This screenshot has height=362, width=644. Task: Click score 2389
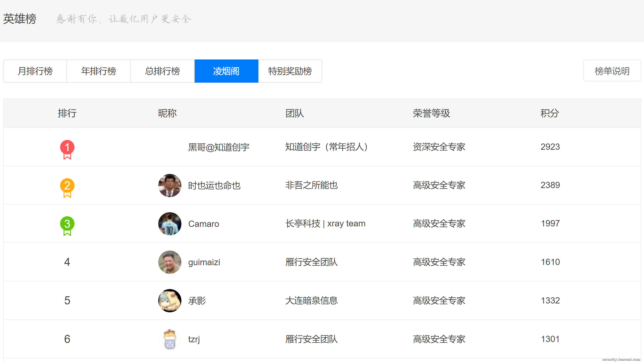click(x=550, y=185)
